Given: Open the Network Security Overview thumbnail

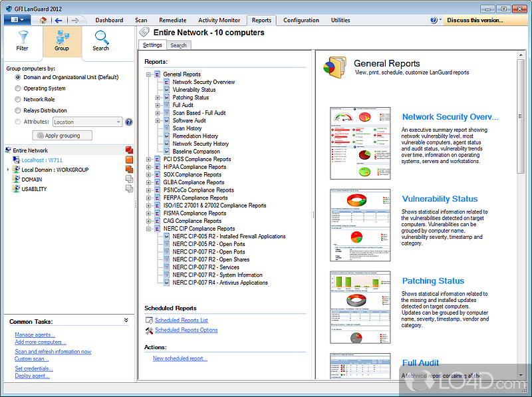Looking at the screenshot, I should 360,142.
